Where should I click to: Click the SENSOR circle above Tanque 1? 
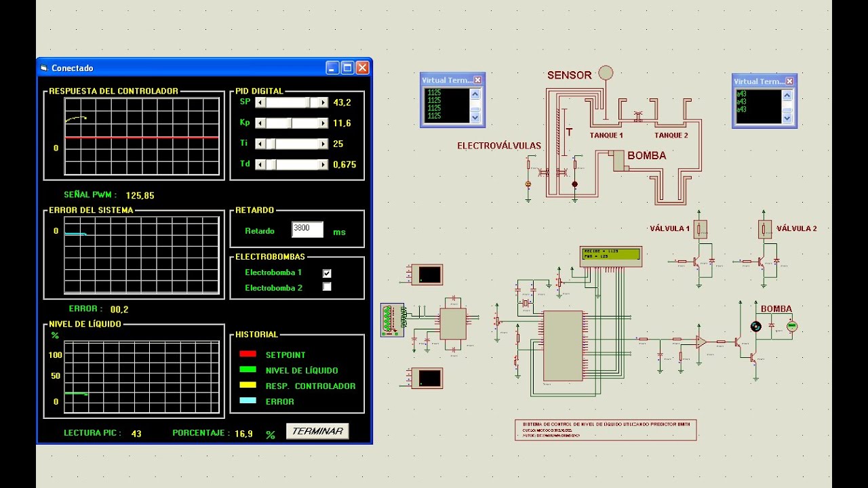[x=606, y=73]
